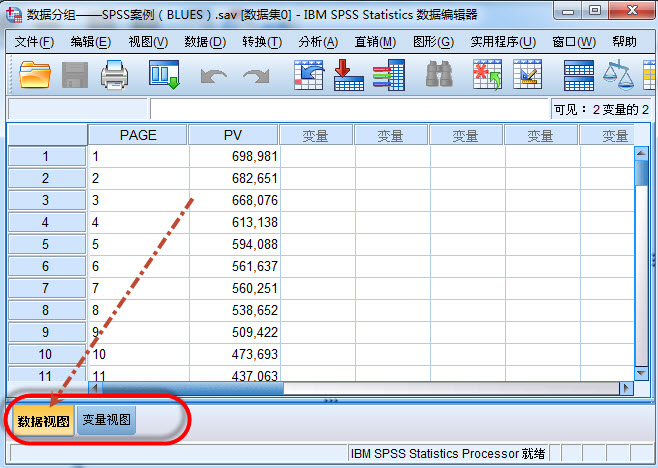
Task: Open the 直销(M) menu
Action: pyautogui.click(x=375, y=42)
